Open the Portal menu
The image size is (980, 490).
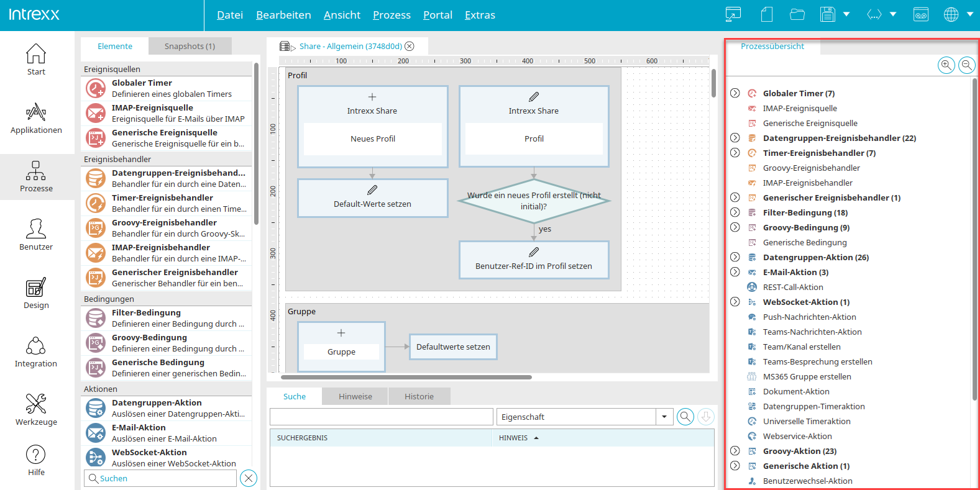tap(437, 15)
